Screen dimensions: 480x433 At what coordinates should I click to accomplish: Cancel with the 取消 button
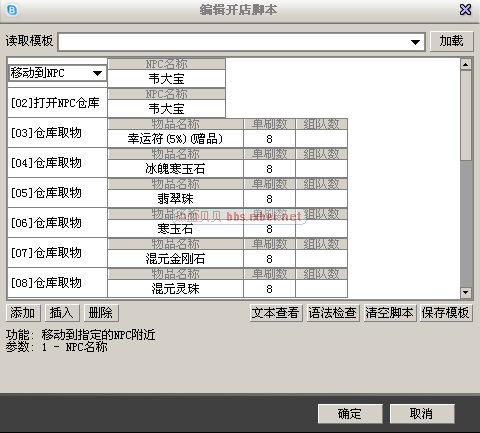click(422, 414)
